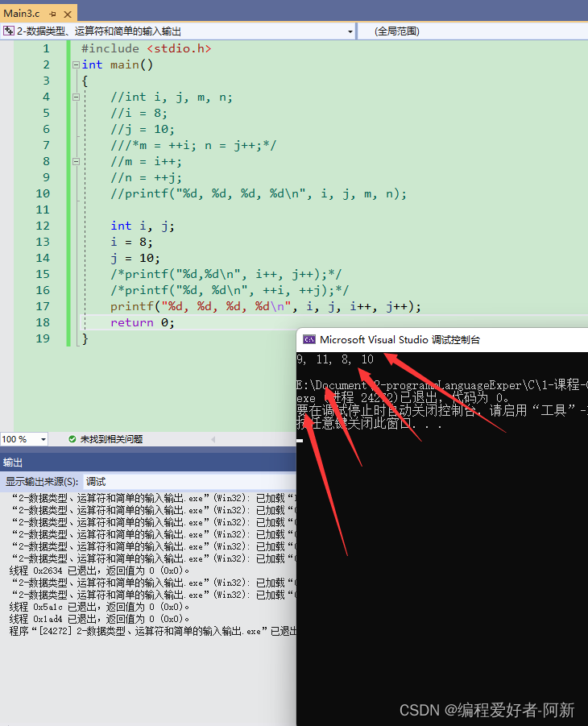
Task: Click the 程序 [24272] 已退出 output line
Action: pos(153,631)
